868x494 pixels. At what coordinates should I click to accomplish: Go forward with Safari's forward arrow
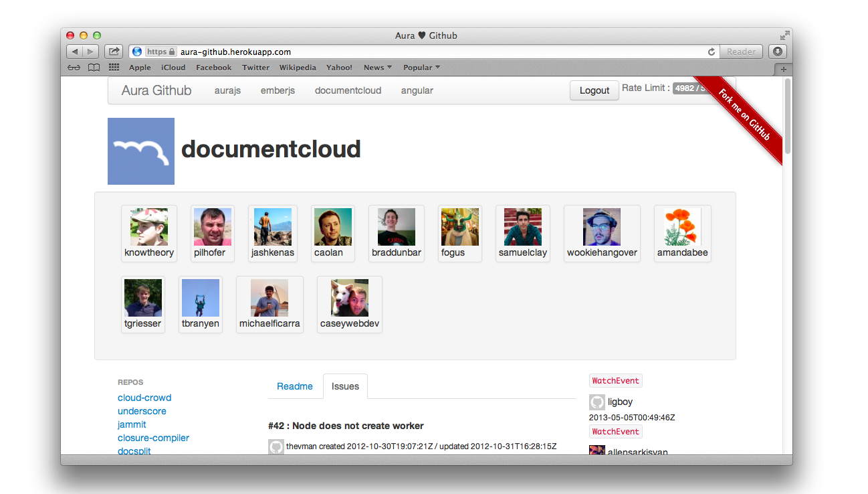91,52
